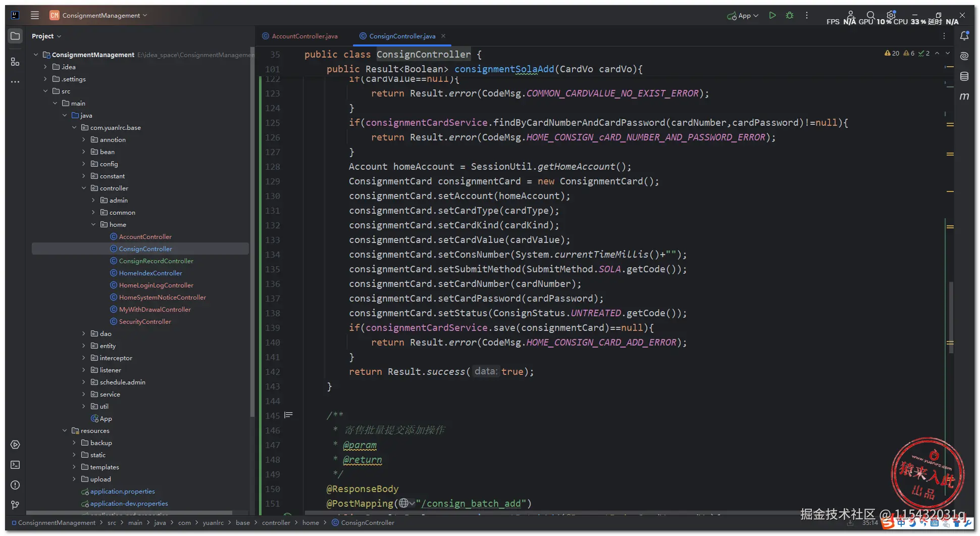
Task: Click the consign_batch_add mapping URL
Action: 472,503
